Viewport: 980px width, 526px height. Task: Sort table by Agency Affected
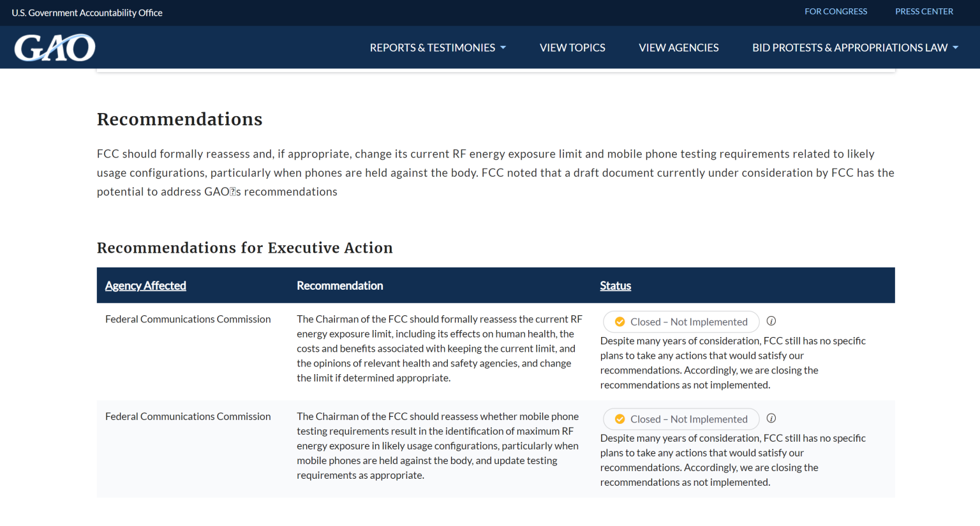[x=145, y=285]
